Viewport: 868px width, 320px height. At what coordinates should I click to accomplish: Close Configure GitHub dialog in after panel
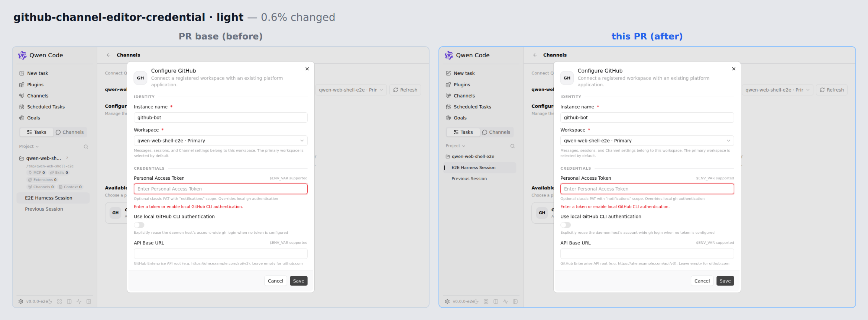734,69
